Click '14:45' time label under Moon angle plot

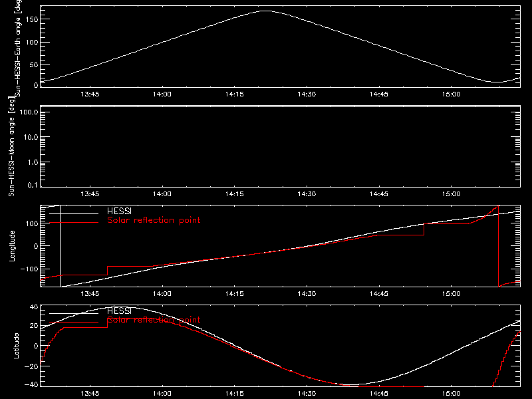coord(379,194)
